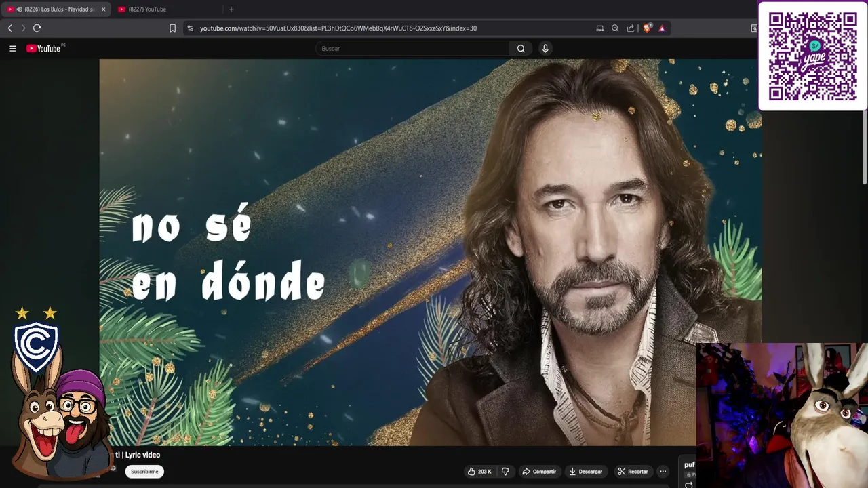Image resolution: width=868 pixels, height=488 pixels.
Task: Open the zoom magnifier in the address bar
Action: [615, 28]
